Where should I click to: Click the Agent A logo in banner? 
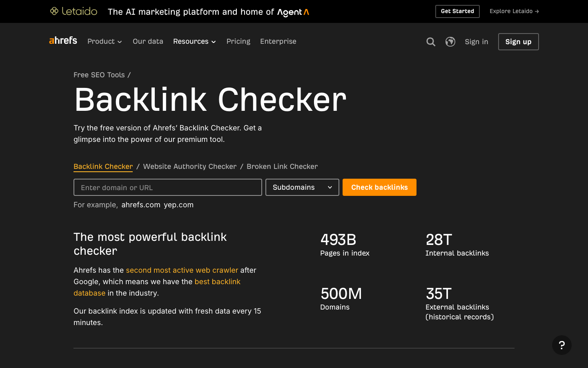[293, 12]
